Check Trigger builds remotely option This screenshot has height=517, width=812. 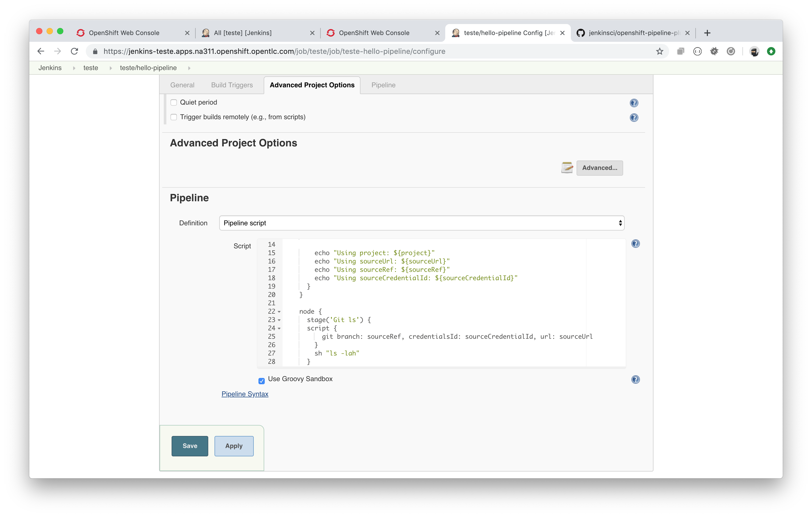(x=174, y=117)
